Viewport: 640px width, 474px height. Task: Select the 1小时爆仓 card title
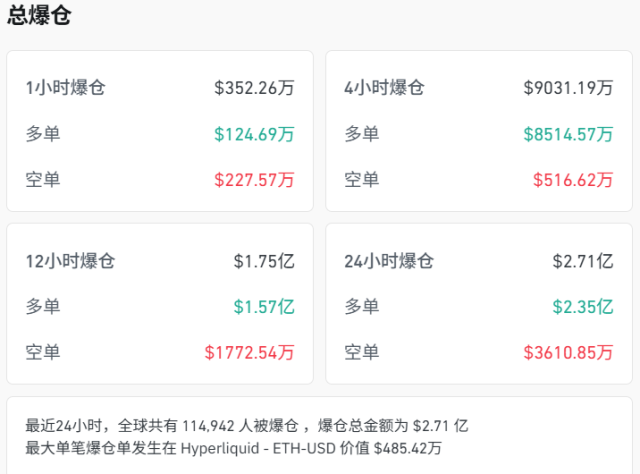pyautogui.click(x=66, y=88)
